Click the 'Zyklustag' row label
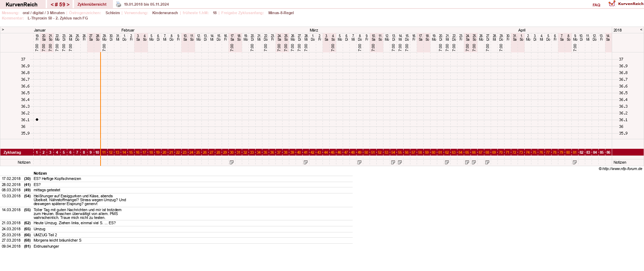The height and width of the screenshot is (271, 644). pyautogui.click(x=12, y=152)
